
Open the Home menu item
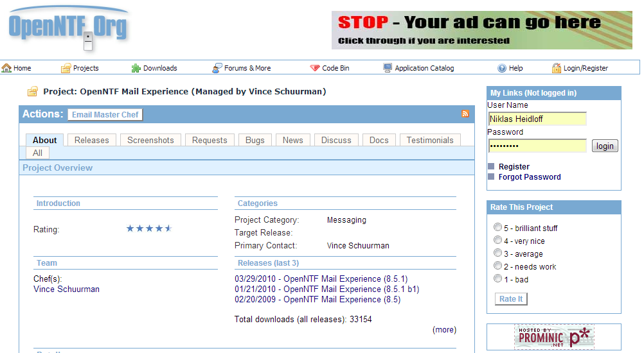pyautogui.click(x=22, y=68)
